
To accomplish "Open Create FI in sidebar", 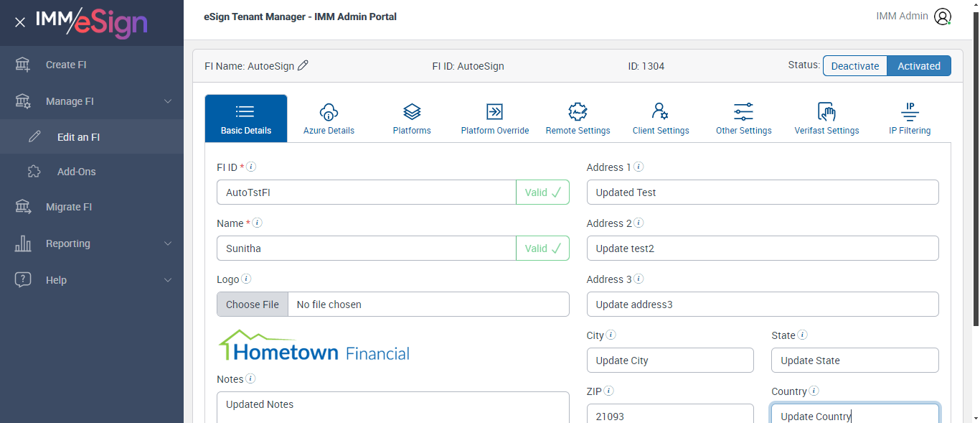I will point(92,65).
